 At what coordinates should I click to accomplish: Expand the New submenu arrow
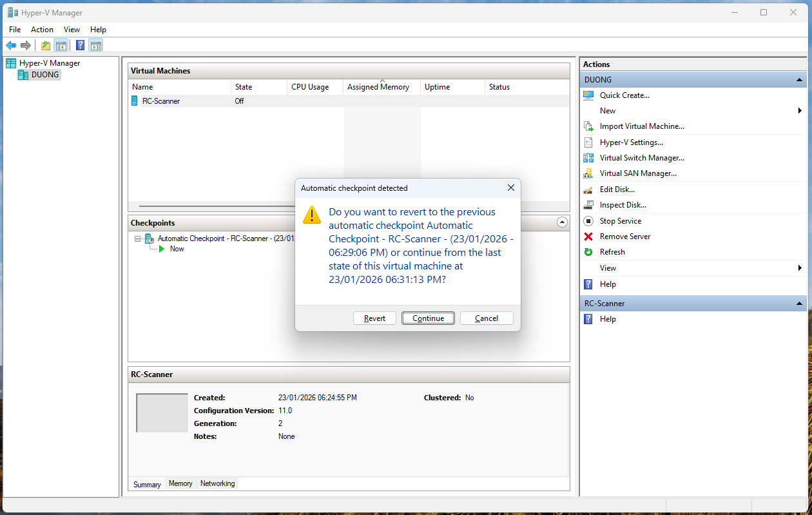tap(800, 111)
